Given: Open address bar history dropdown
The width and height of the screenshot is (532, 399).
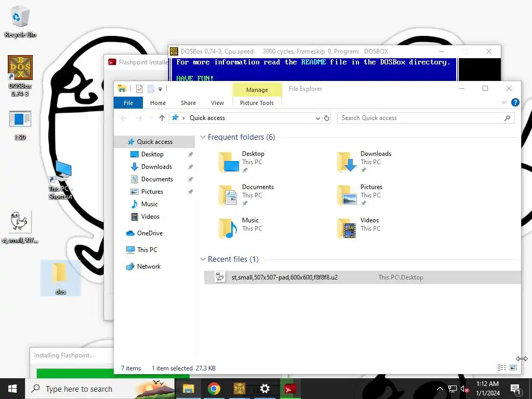Looking at the screenshot, I should pyautogui.click(x=317, y=118).
